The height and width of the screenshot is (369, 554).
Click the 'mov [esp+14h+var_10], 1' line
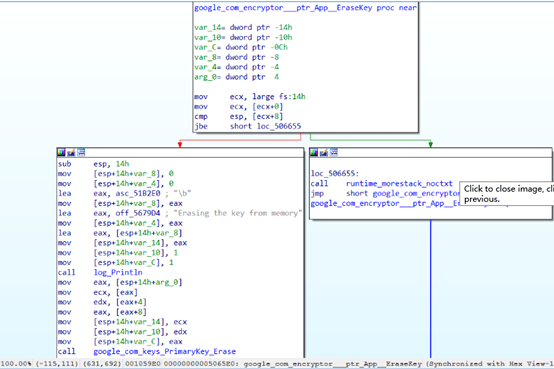pos(118,253)
